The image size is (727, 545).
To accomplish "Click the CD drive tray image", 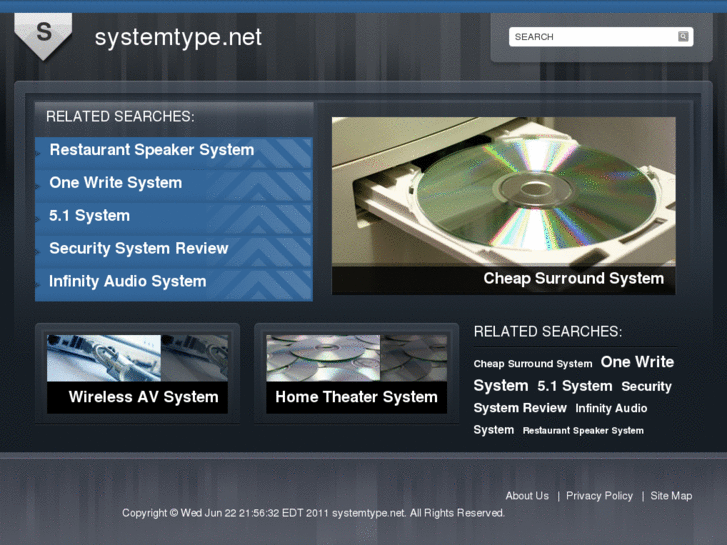I will [504, 192].
